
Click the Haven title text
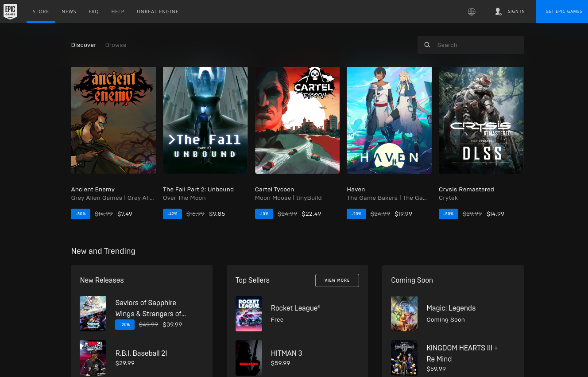coord(356,189)
